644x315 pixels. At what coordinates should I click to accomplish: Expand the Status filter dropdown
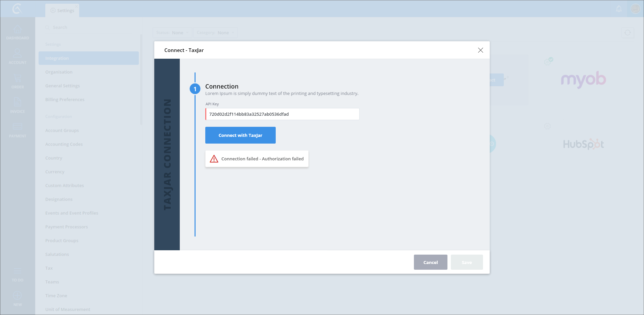coord(172,33)
